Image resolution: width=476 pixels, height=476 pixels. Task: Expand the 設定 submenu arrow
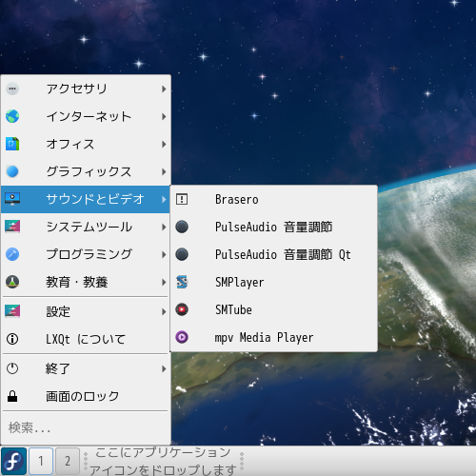coord(164,311)
